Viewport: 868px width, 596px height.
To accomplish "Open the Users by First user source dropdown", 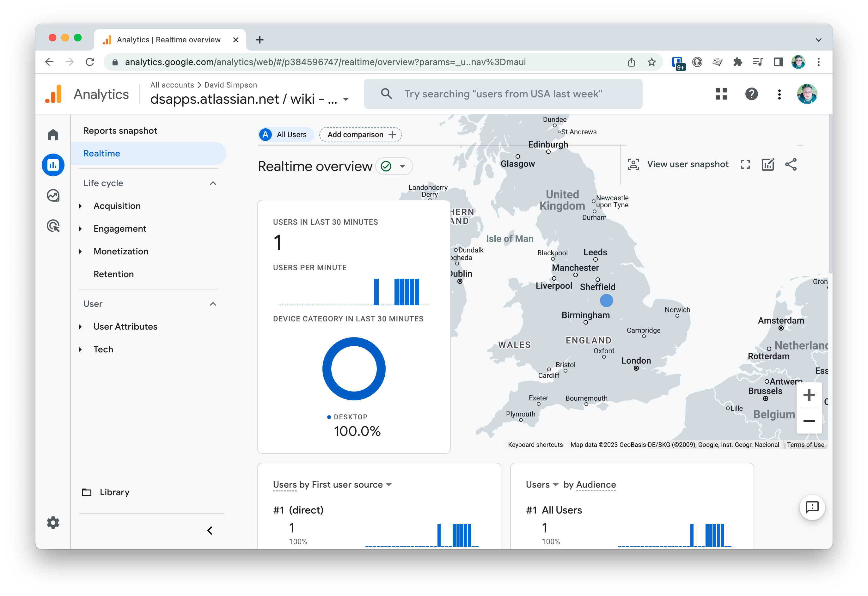I will (x=388, y=485).
